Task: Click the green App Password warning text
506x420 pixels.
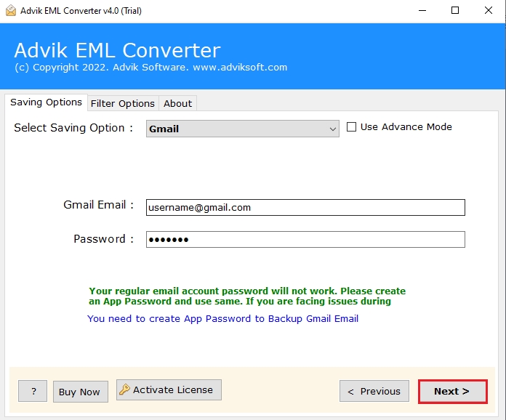Action: (x=247, y=296)
